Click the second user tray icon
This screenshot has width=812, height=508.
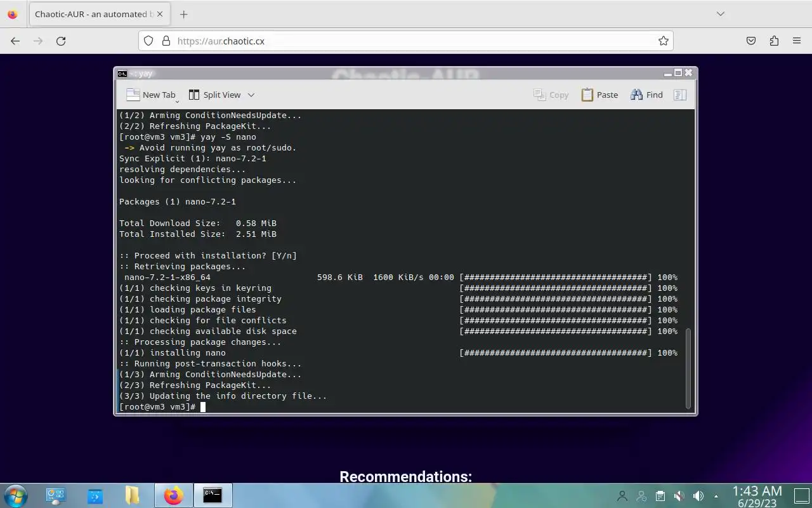(x=641, y=496)
